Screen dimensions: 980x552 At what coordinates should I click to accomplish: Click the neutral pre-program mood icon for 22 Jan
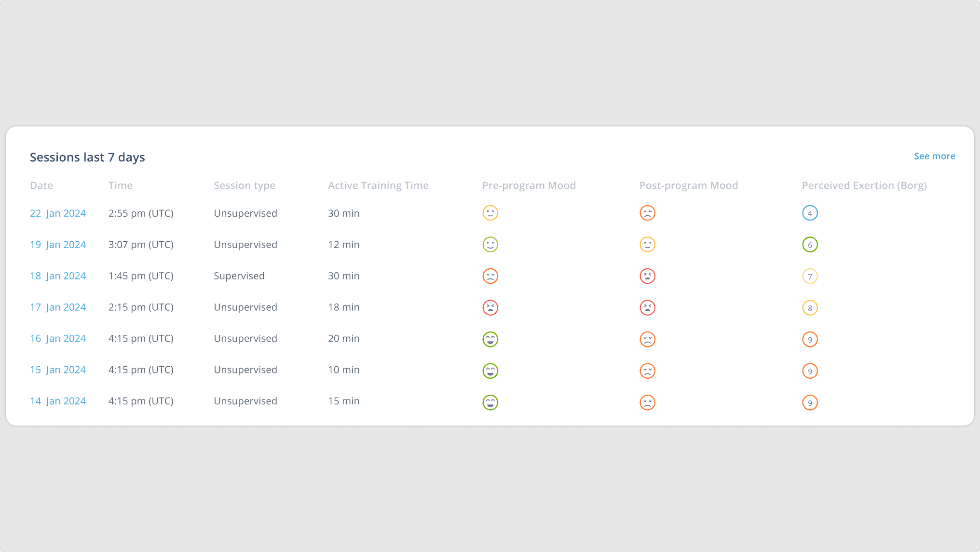[x=490, y=213]
